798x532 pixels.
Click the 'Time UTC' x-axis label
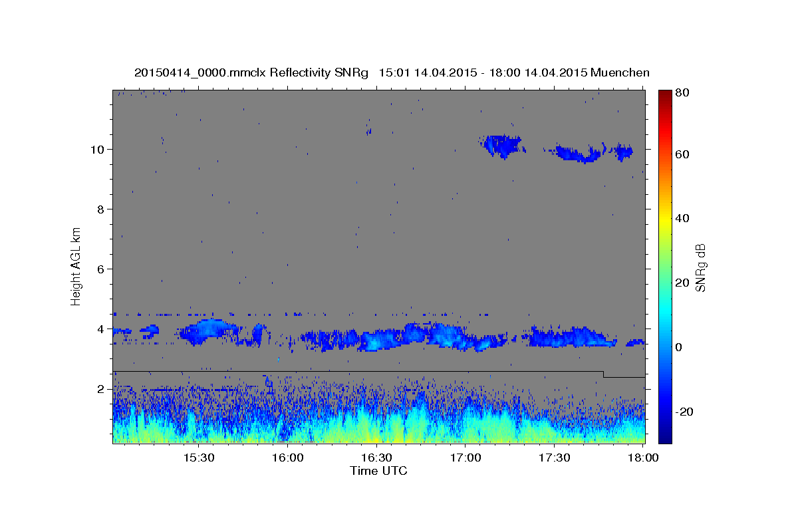378,471
